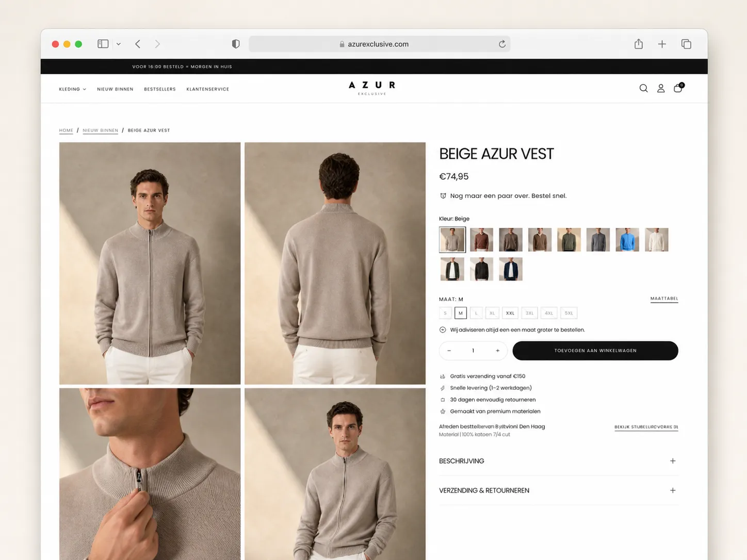This screenshot has width=747, height=560.
Task: Open the zipper close-up product photo
Action: coord(150,474)
